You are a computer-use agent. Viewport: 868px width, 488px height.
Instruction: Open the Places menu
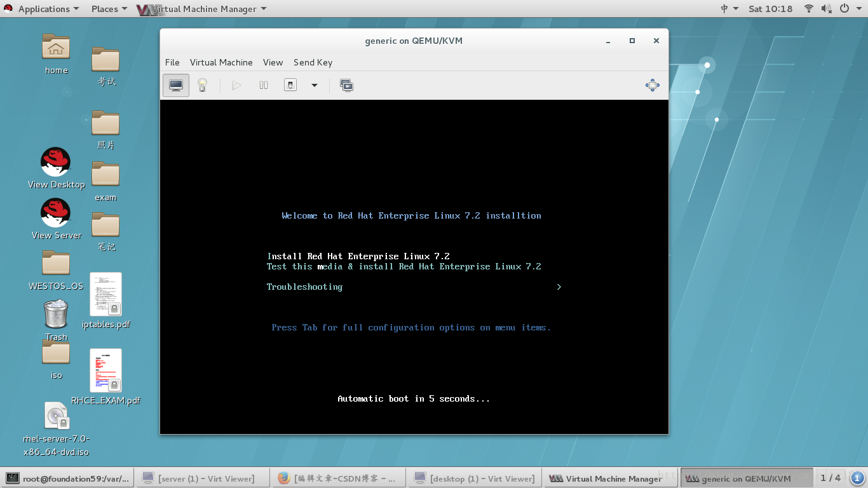(109, 9)
